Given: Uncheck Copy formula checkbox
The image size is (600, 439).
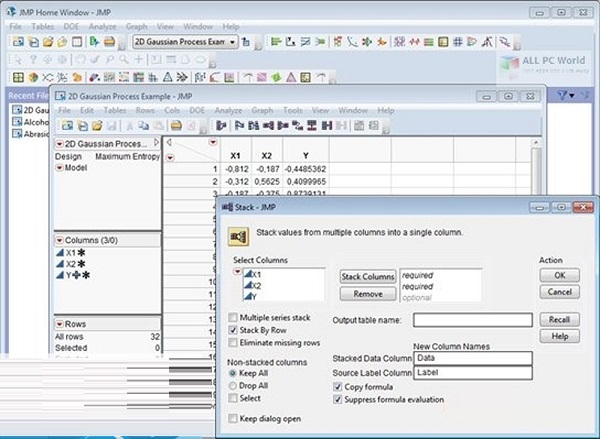Looking at the screenshot, I should pyautogui.click(x=337, y=387).
